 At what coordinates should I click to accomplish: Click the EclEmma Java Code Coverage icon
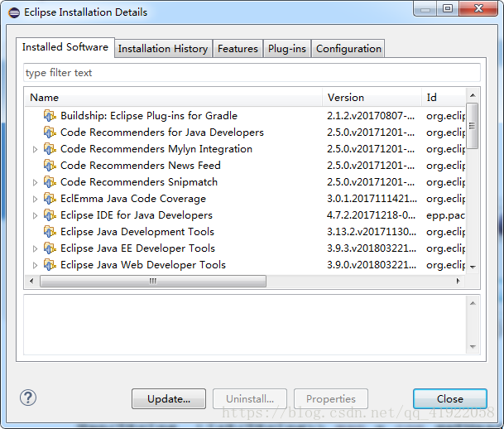[x=50, y=199]
